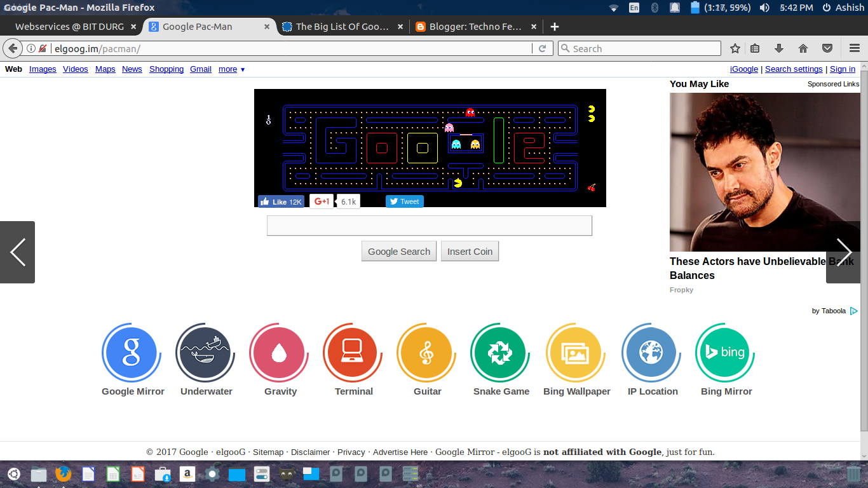The image size is (868, 488).
Task: Start the Snake Game icon
Action: click(500, 353)
